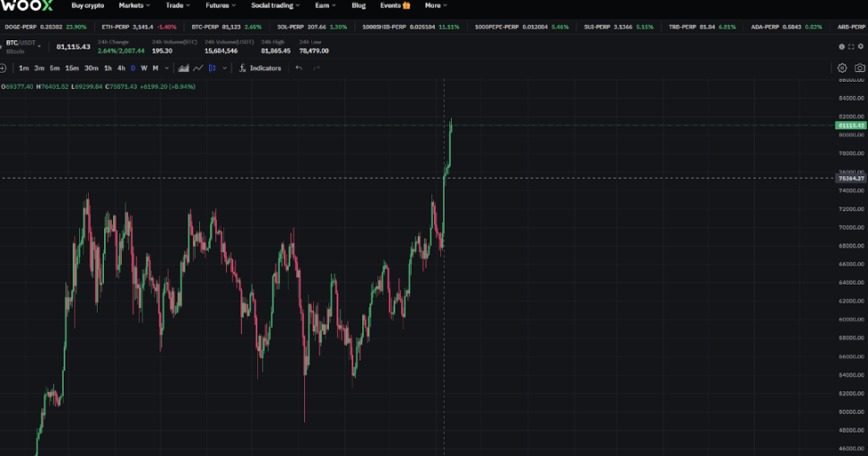Open chart settings gear icon

842,68
